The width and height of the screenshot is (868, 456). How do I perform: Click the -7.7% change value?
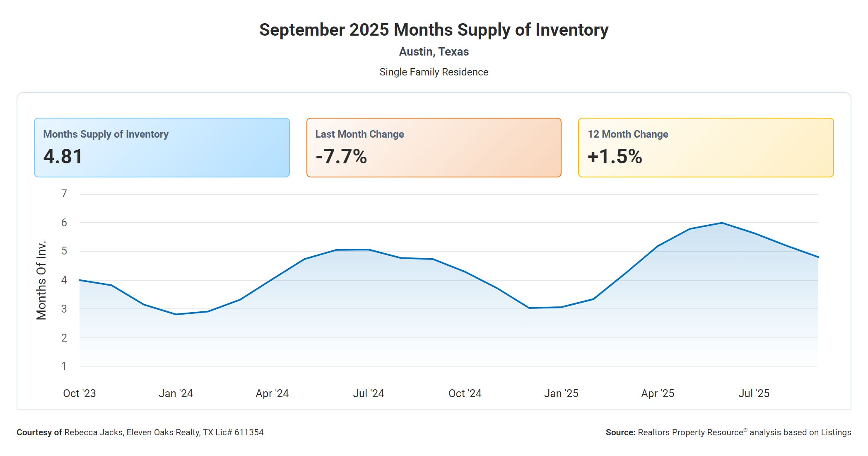341,157
